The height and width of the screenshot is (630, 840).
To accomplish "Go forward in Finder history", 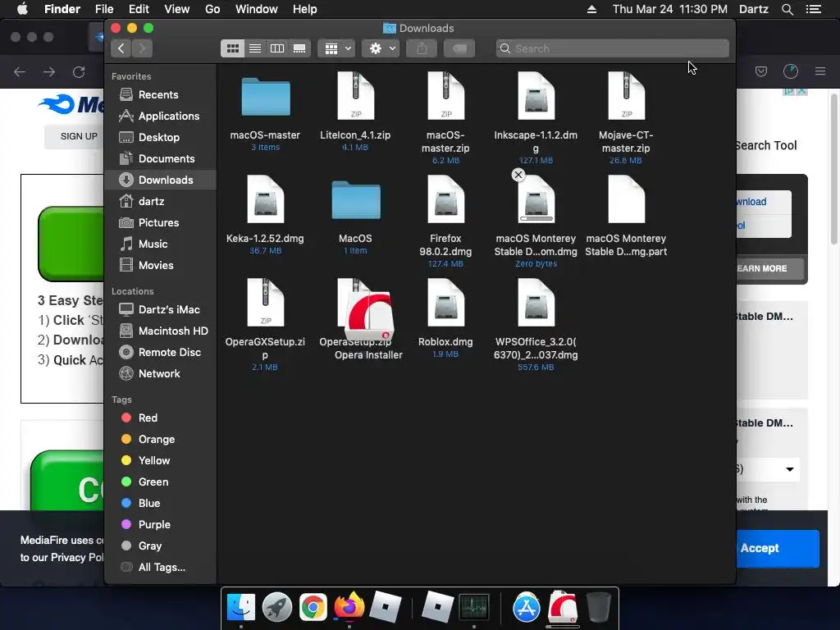I will [142, 48].
